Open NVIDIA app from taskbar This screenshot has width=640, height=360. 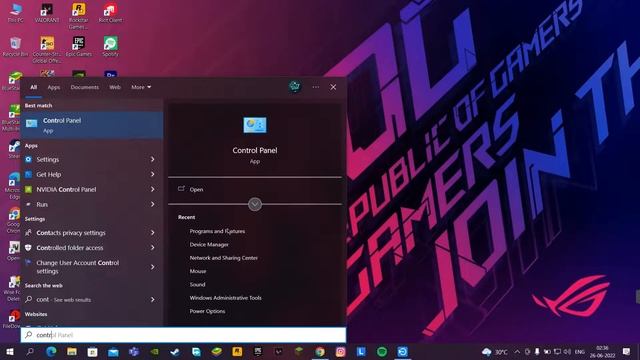click(154, 351)
